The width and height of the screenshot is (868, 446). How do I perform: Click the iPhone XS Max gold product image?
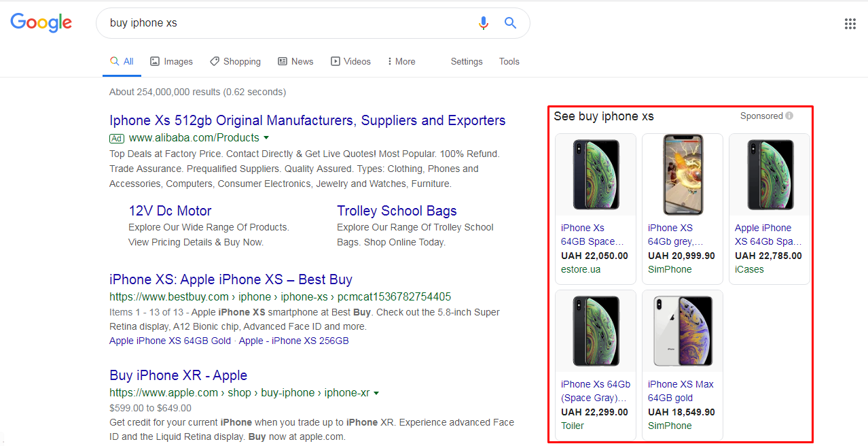point(683,331)
